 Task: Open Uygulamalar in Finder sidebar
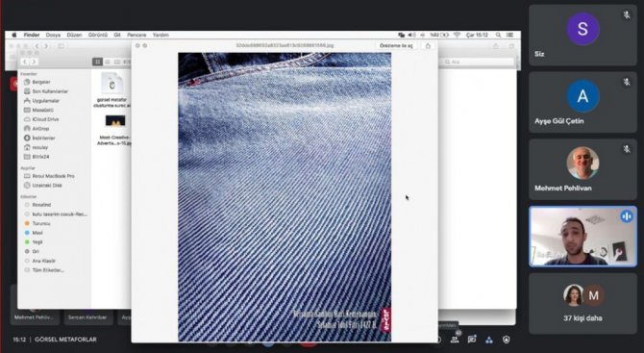(41, 101)
